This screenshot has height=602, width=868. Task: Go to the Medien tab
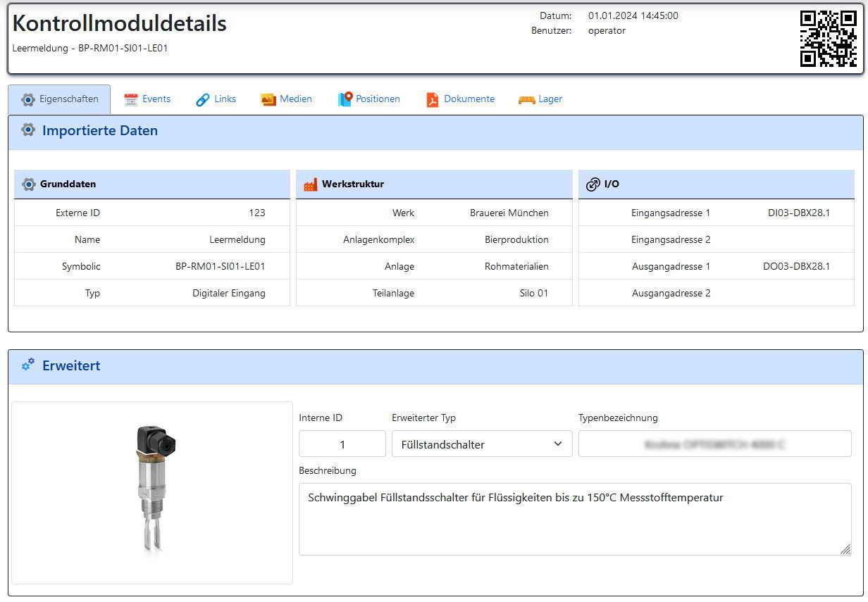point(286,99)
